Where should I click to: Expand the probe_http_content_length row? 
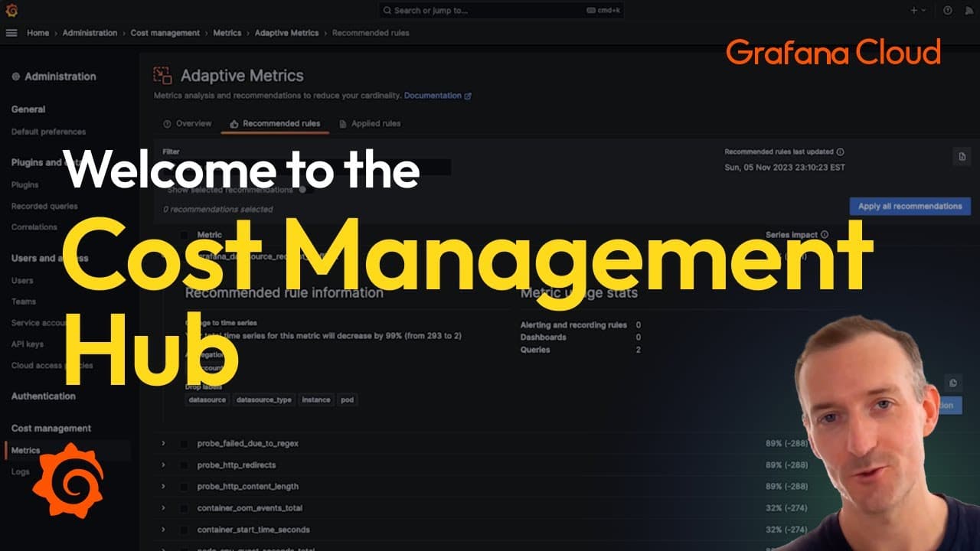(x=163, y=486)
